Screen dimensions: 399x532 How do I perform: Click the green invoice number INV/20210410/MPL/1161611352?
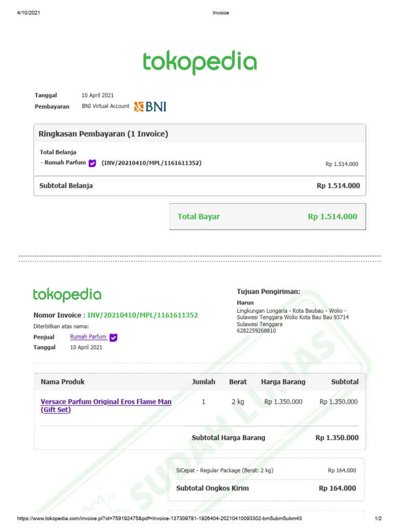[142, 315]
